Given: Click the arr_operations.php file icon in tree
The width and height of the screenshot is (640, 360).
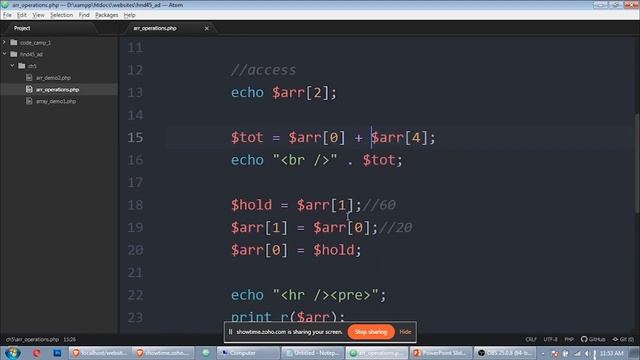Looking at the screenshot, I should pyautogui.click(x=29, y=89).
